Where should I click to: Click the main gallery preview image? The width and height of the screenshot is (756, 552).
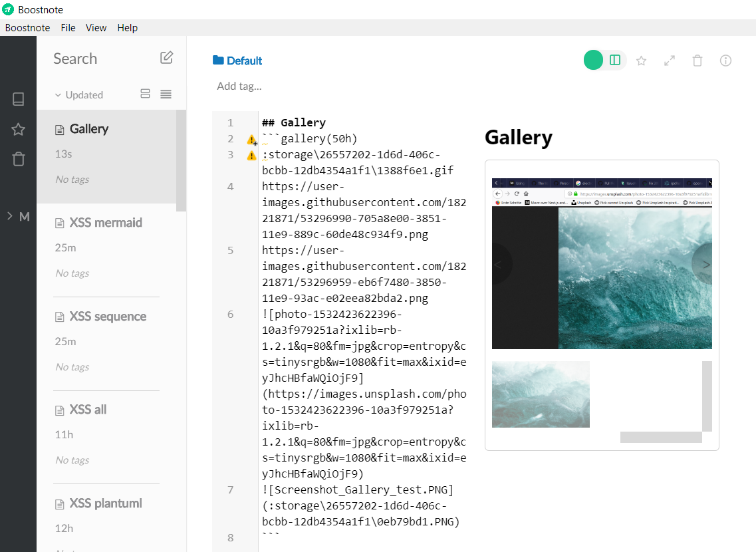point(602,264)
